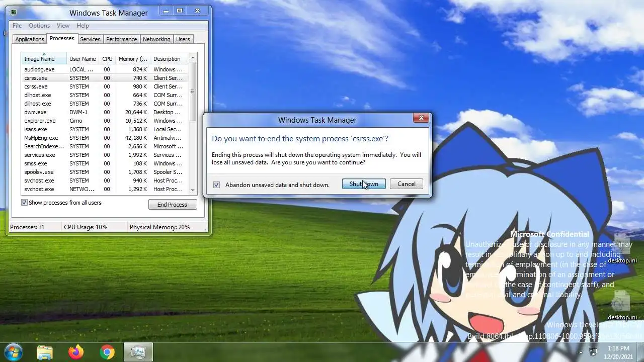Select the services.exe process
This screenshot has width=644, height=362.
click(105, 155)
